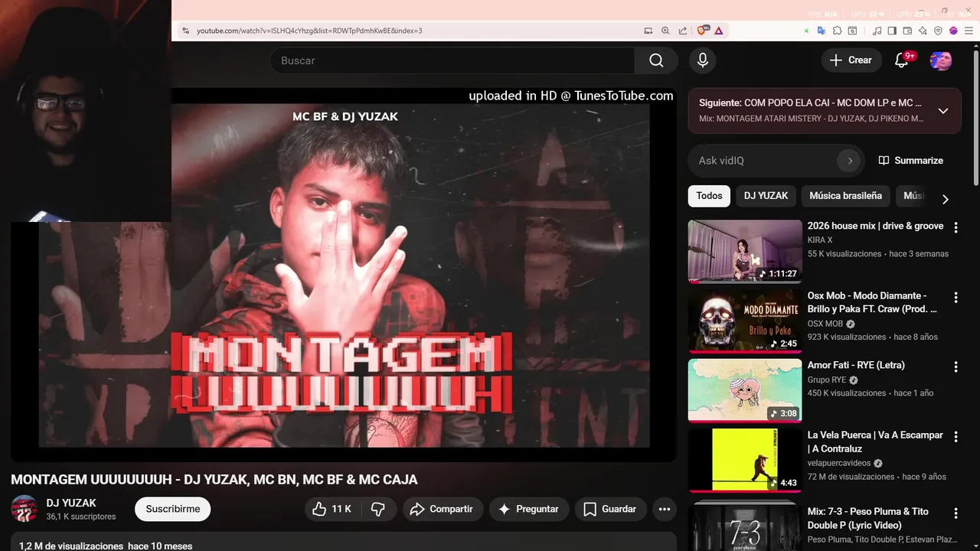Click the OSX MOB channel name
Screen dimensions: 980x551
click(x=825, y=324)
